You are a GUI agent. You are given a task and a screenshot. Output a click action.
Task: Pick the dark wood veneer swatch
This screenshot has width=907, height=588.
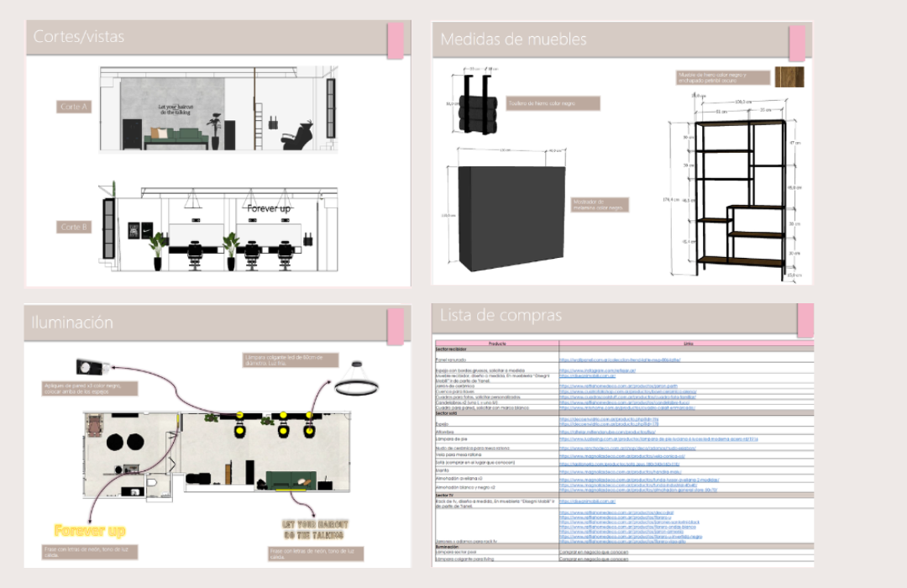click(789, 77)
